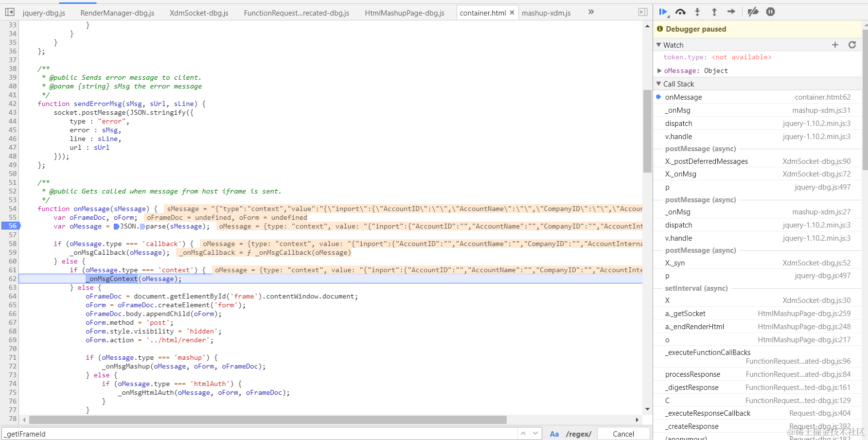Step into next function call
868x440 pixels.
click(697, 12)
